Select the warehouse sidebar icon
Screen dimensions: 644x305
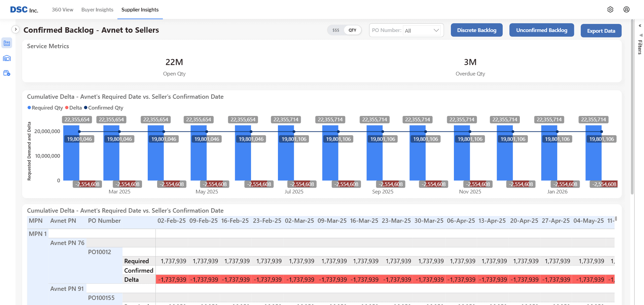(7, 58)
